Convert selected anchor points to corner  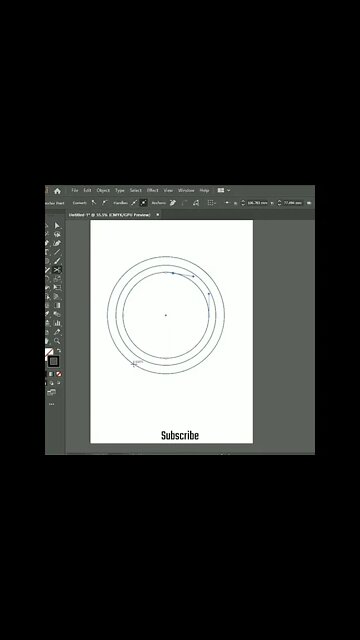94,202
